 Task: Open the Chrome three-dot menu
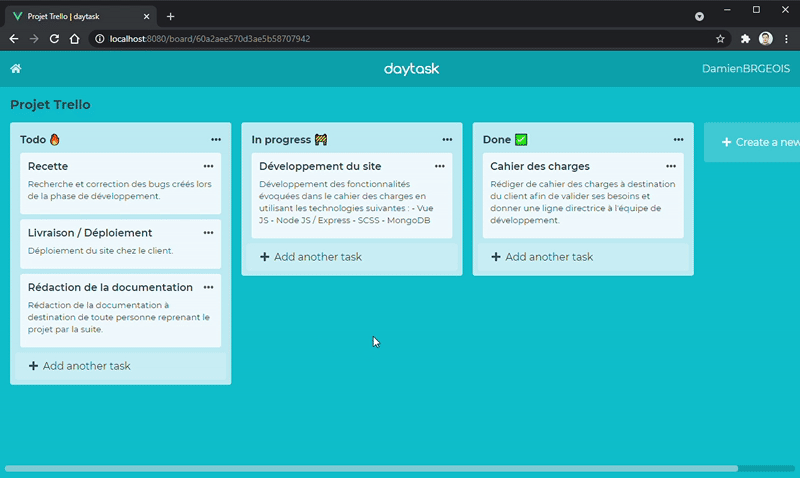786,39
